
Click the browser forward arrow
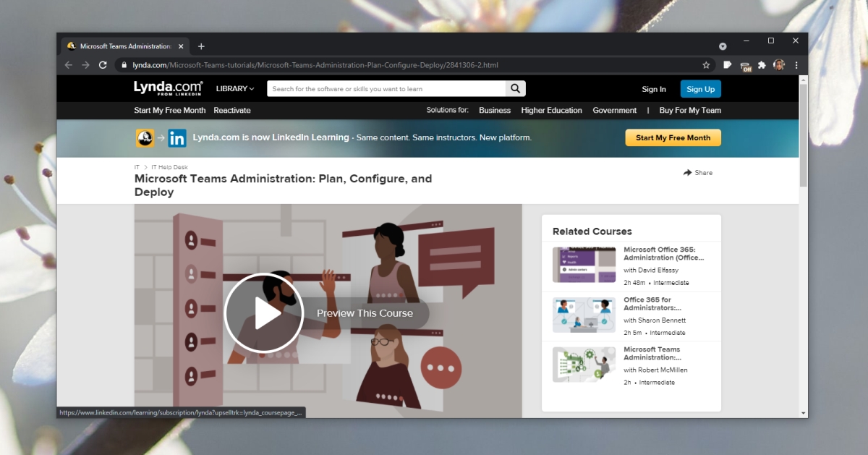(86, 65)
